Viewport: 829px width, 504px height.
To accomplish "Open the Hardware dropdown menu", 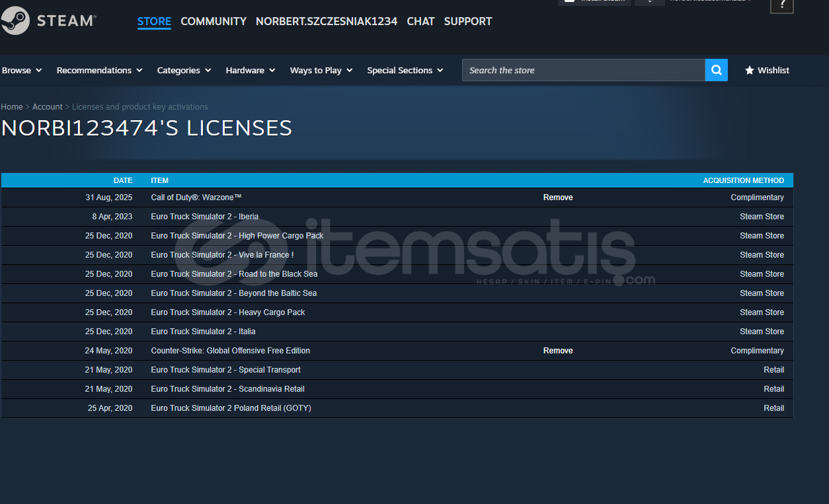I will coord(250,70).
